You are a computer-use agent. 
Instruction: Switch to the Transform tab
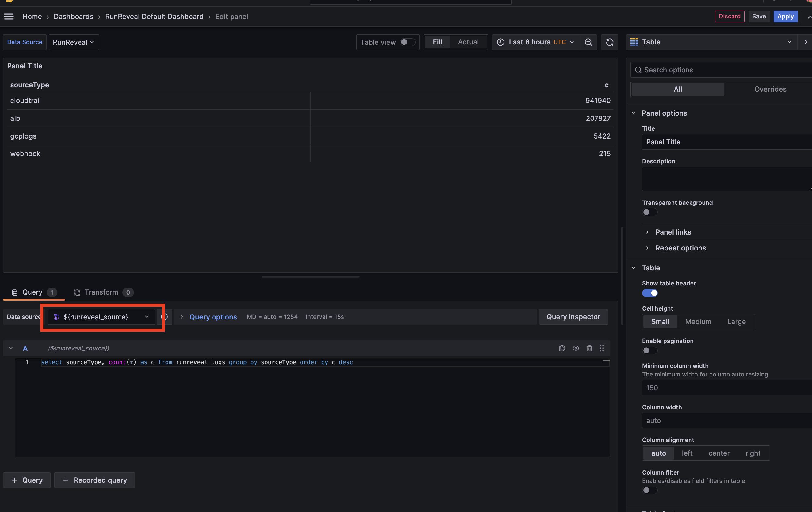(x=101, y=292)
